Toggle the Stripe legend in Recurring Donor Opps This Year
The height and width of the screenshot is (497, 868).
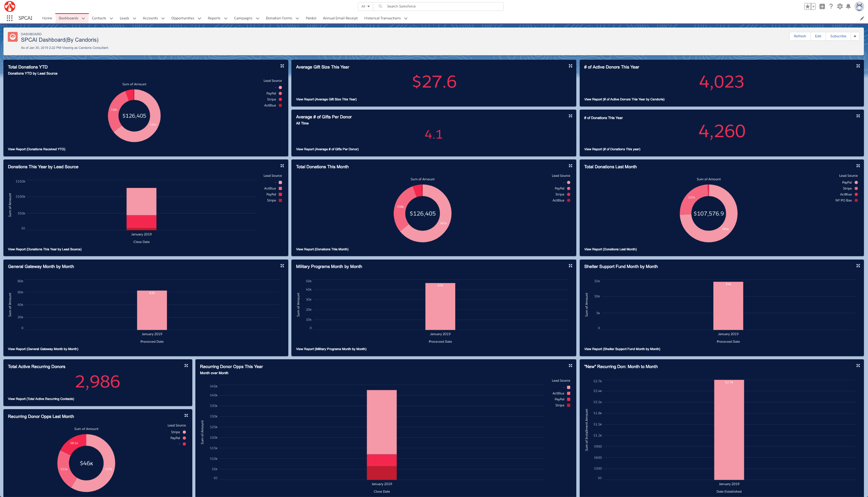(568, 405)
